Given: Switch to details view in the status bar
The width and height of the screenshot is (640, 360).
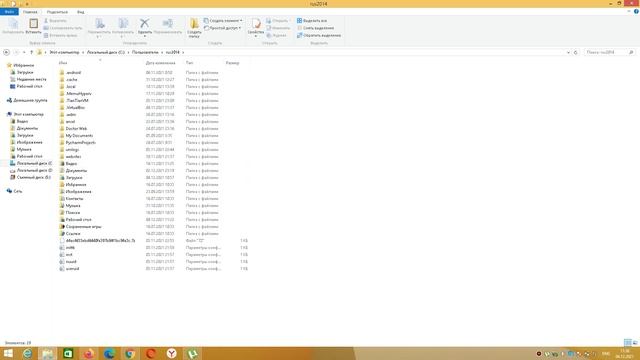Looking at the screenshot, I should coord(628,342).
